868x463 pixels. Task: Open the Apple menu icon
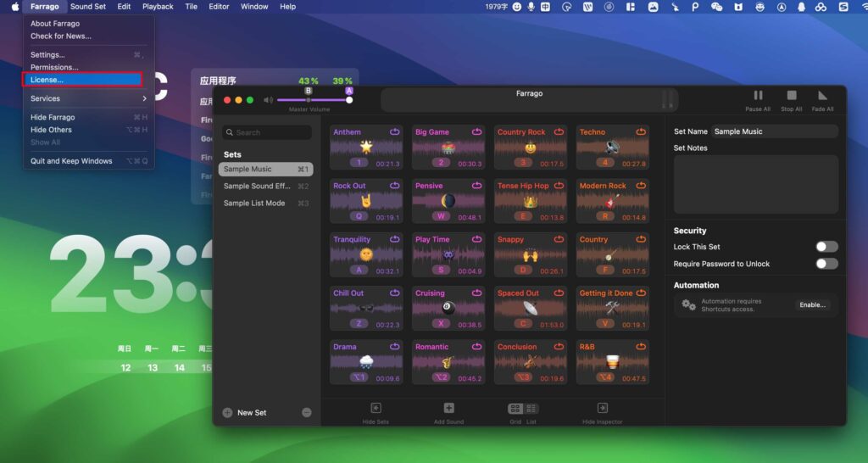pos(15,7)
